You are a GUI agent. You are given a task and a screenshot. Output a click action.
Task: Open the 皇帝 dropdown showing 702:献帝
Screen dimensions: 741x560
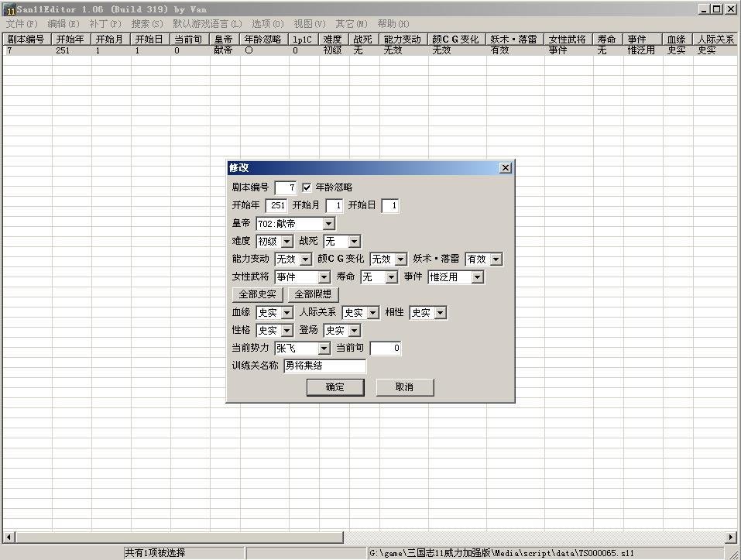[328, 224]
